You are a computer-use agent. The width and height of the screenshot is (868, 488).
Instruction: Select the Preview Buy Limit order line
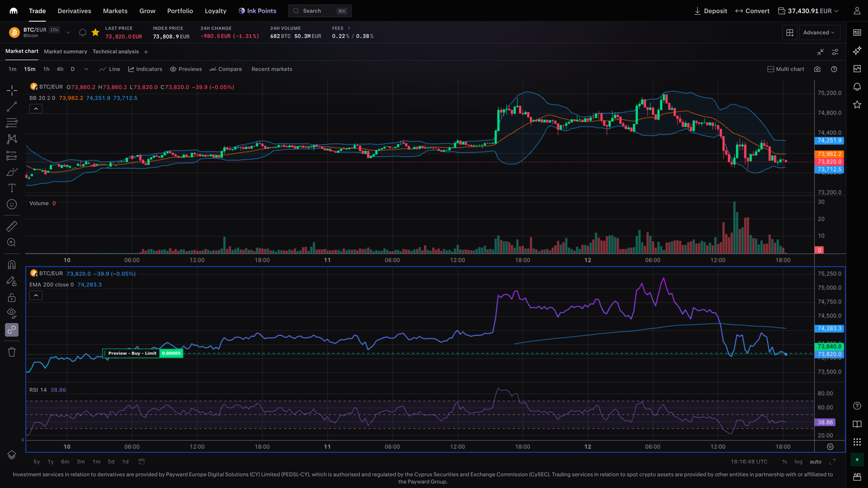pyautogui.click(x=142, y=354)
